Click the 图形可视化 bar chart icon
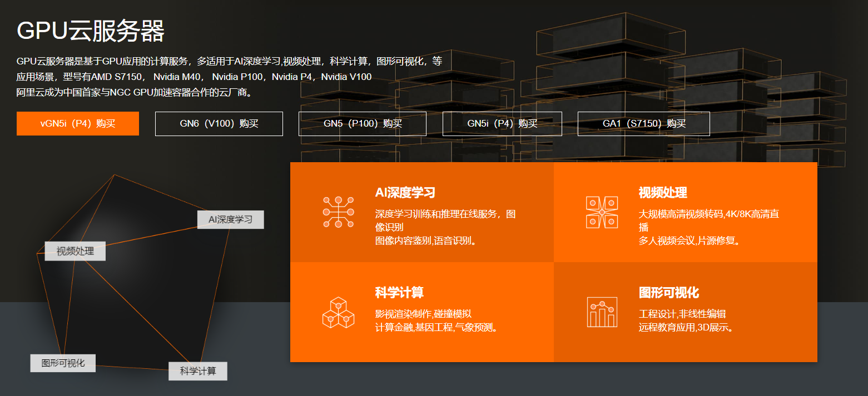 (602, 312)
